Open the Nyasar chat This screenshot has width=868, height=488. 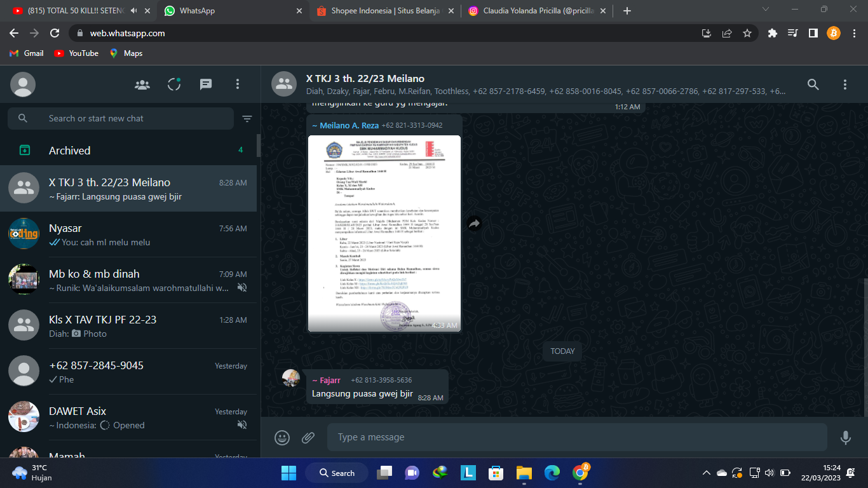click(x=128, y=234)
